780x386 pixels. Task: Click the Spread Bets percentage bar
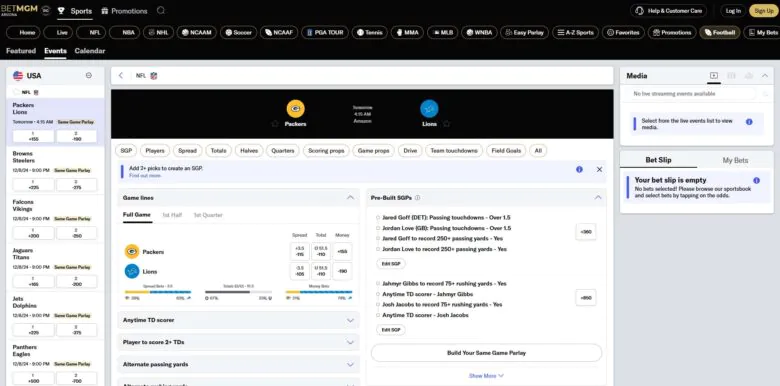pos(158,292)
